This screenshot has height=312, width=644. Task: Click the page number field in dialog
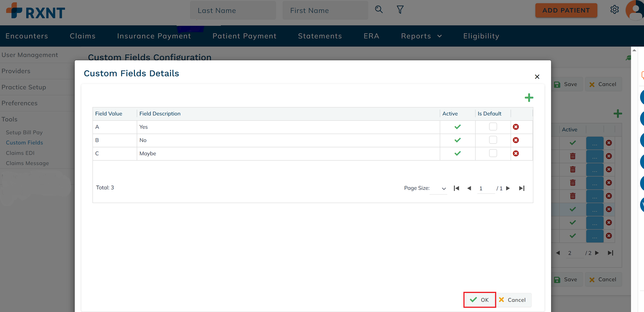point(486,188)
